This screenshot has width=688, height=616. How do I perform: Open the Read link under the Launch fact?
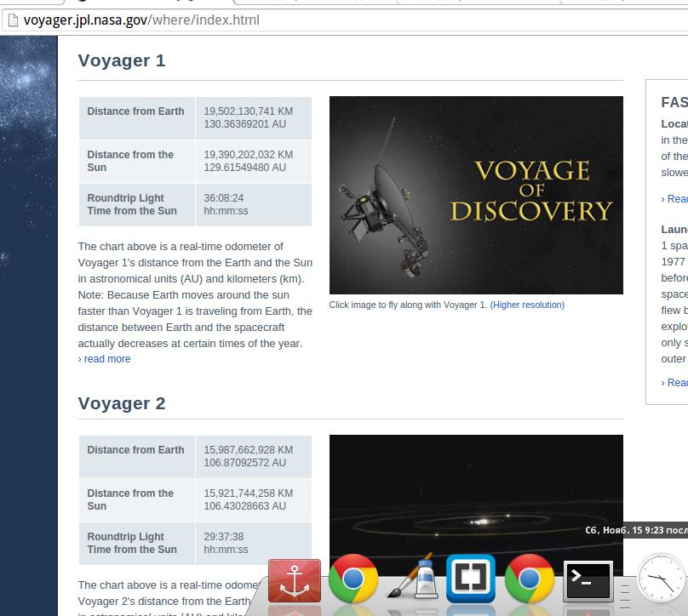674,383
